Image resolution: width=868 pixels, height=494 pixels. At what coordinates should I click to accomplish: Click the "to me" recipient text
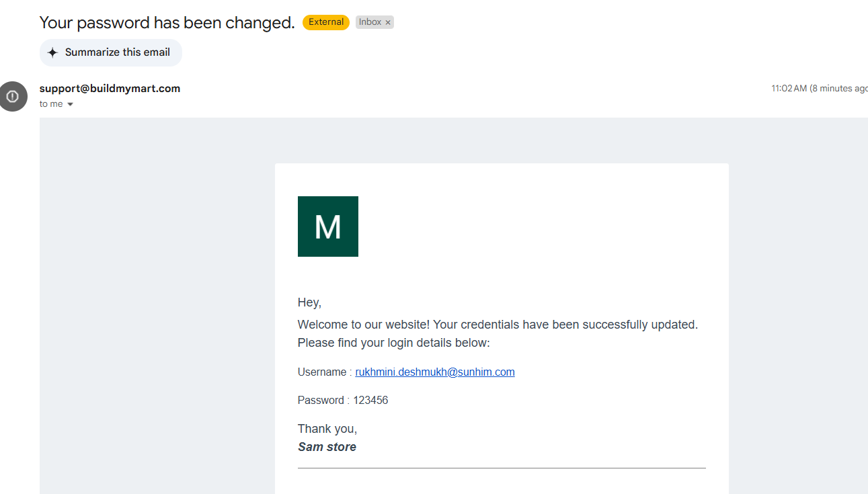51,104
